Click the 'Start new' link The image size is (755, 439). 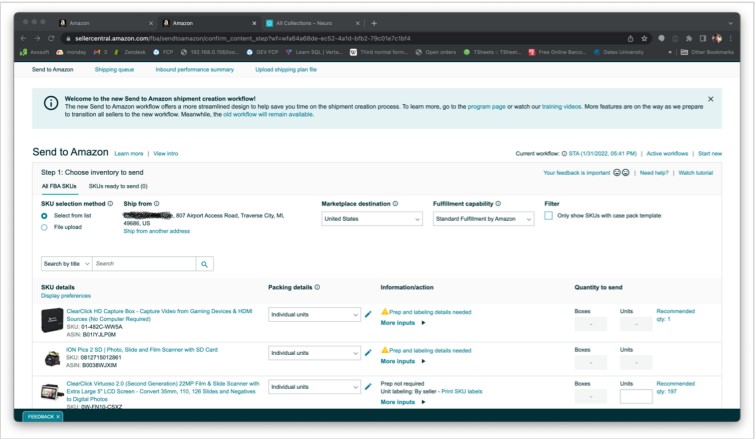(710, 154)
